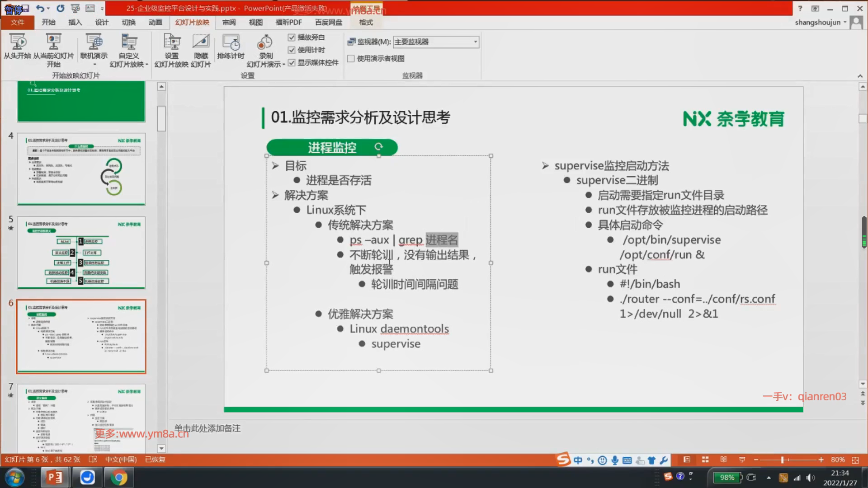Open Set Up Slide Show (设置幻灯片放映)
The width and height of the screenshot is (868, 488).
171,42
